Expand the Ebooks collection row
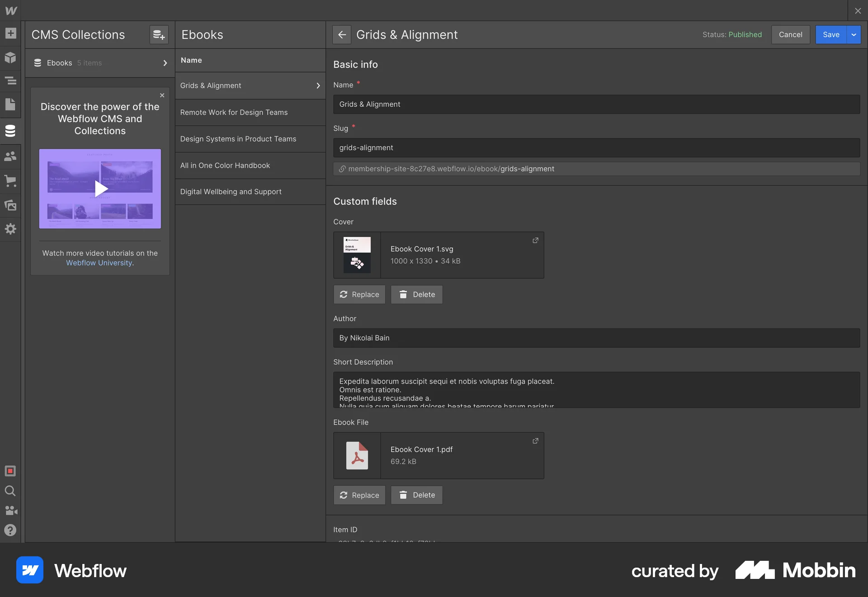Viewport: 868px width, 597px height. [165, 63]
